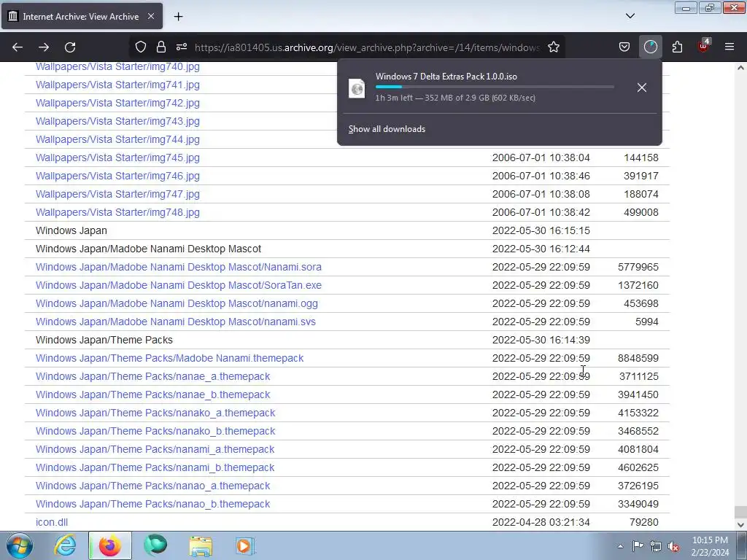The height and width of the screenshot is (560, 747).
Task: Open the nanami.svs file link
Action: [175, 322]
